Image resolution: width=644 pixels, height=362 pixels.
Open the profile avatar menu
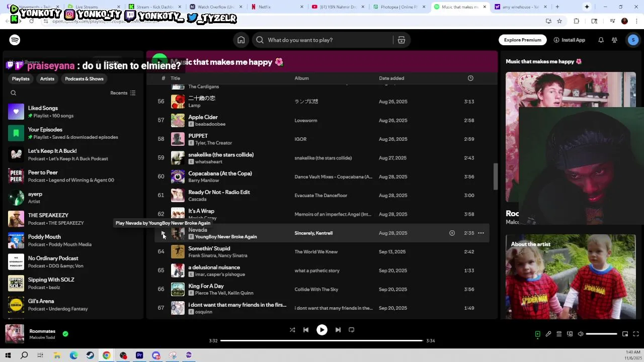click(x=633, y=40)
